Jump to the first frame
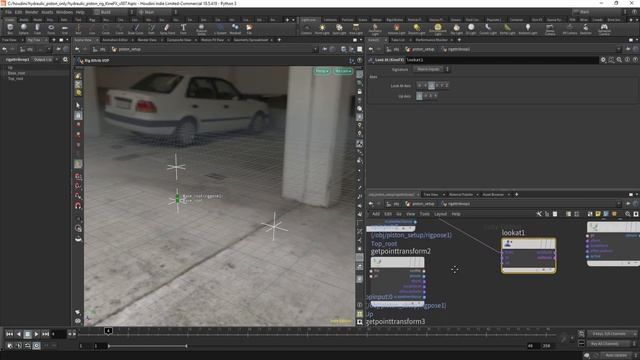 pos(9,334)
